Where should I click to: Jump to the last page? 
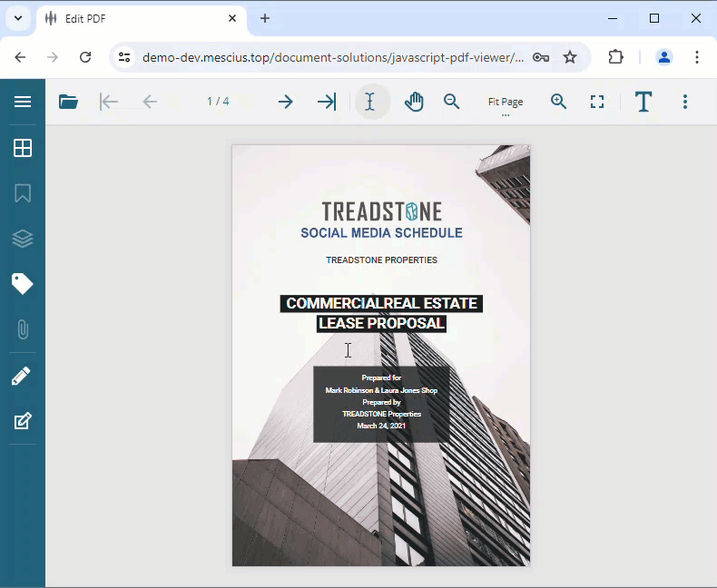(x=327, y=102)
